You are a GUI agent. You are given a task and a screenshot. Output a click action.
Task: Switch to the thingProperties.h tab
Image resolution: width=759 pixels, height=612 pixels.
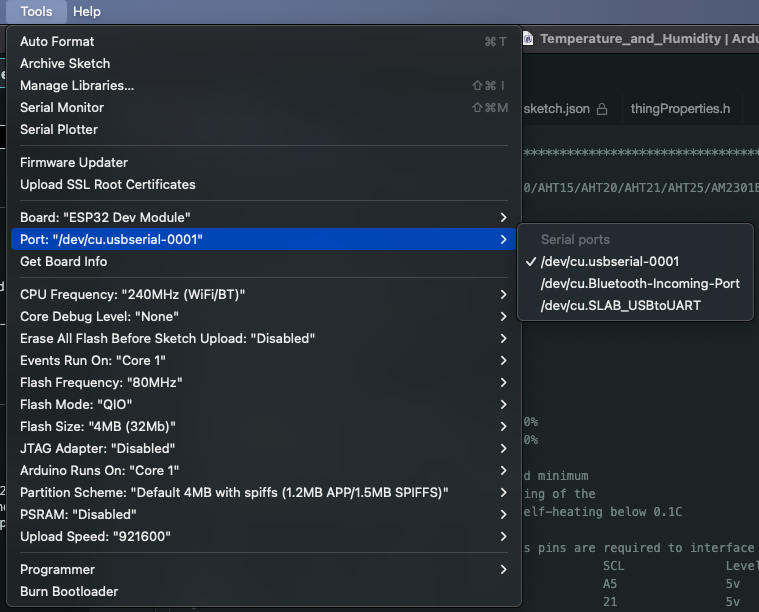pyautogui.click(x=680, y=109)
